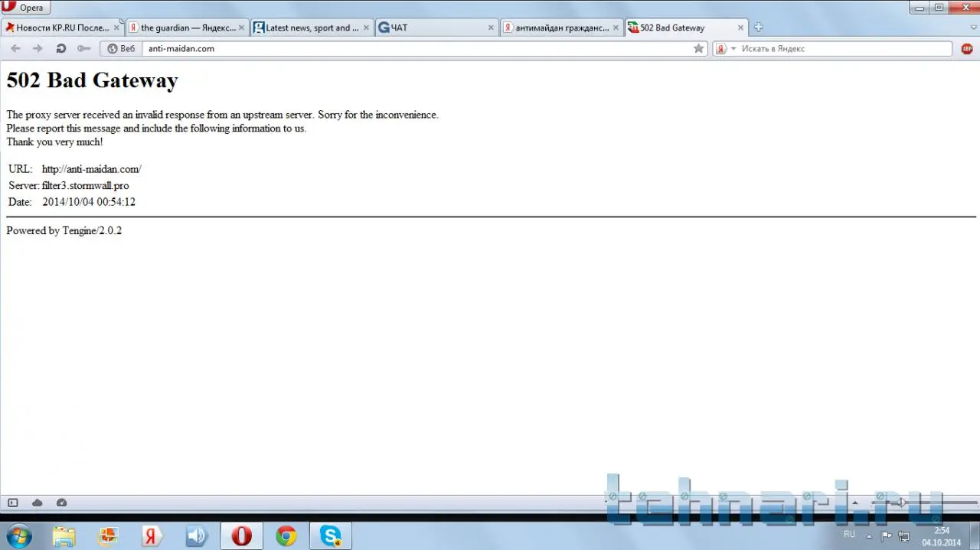Close the Новости KP.RU tab
Image resolution: width=980 pixels, height=550 pixels.
(x=116, y=28)
